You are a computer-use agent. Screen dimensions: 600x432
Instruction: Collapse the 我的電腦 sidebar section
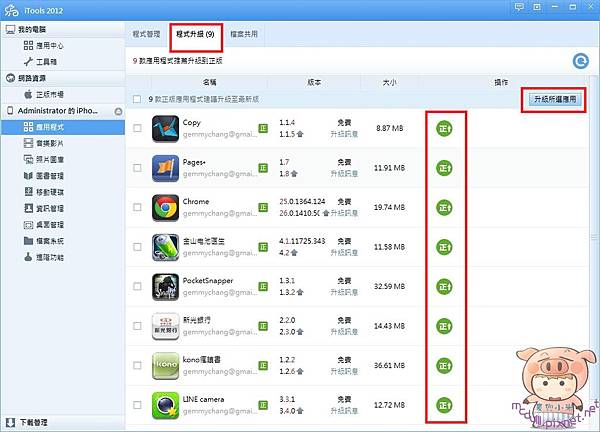63,29
